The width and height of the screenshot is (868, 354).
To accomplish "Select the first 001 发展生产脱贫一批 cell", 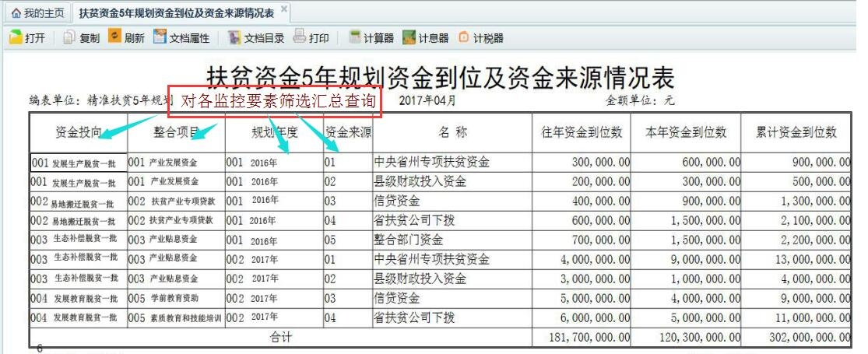I will [x=78, y=163].
